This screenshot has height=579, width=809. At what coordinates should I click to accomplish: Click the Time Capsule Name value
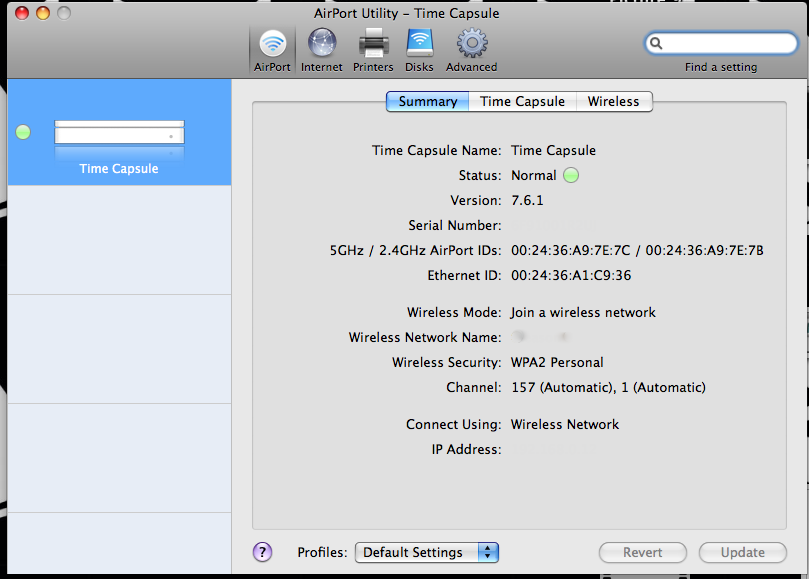[554, 150]
